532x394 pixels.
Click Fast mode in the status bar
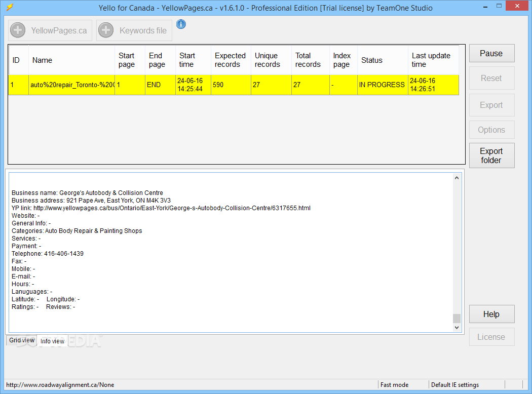(394, 385)
